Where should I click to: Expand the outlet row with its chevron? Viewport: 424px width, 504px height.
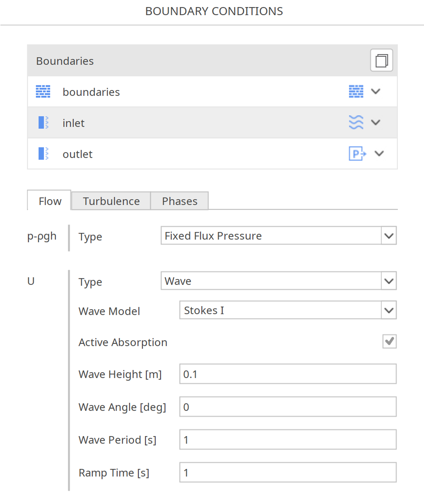(379, 153)
